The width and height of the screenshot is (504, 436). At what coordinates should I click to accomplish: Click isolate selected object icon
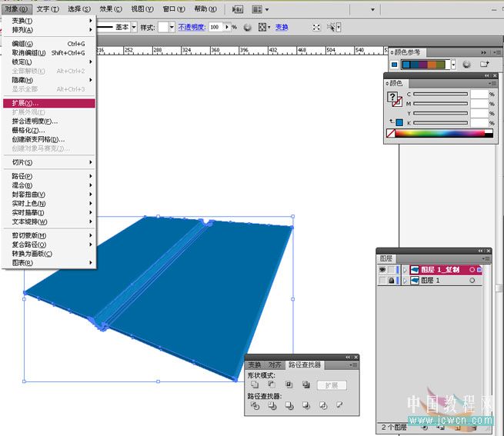tap(316, 28)
